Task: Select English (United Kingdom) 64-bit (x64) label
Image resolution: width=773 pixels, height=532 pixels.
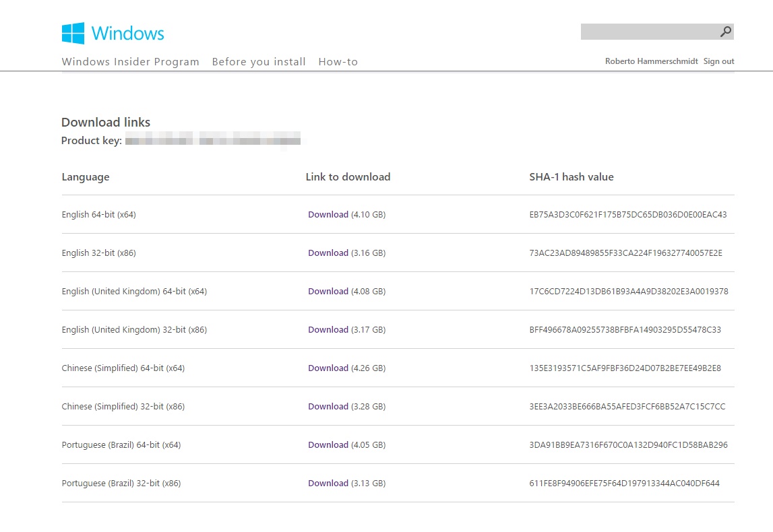Action: click(x=134, y=292)
